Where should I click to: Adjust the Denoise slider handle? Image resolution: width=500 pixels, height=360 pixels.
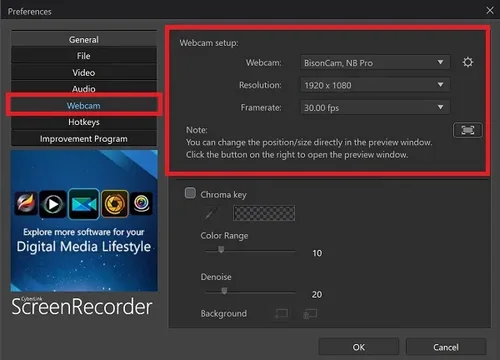click(224, 291)
